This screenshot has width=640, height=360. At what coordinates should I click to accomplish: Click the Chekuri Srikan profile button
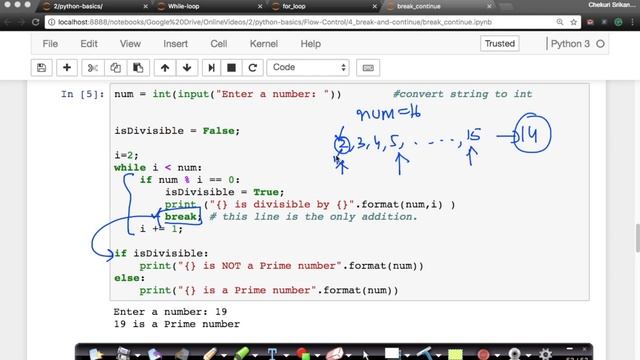(613, 5)
